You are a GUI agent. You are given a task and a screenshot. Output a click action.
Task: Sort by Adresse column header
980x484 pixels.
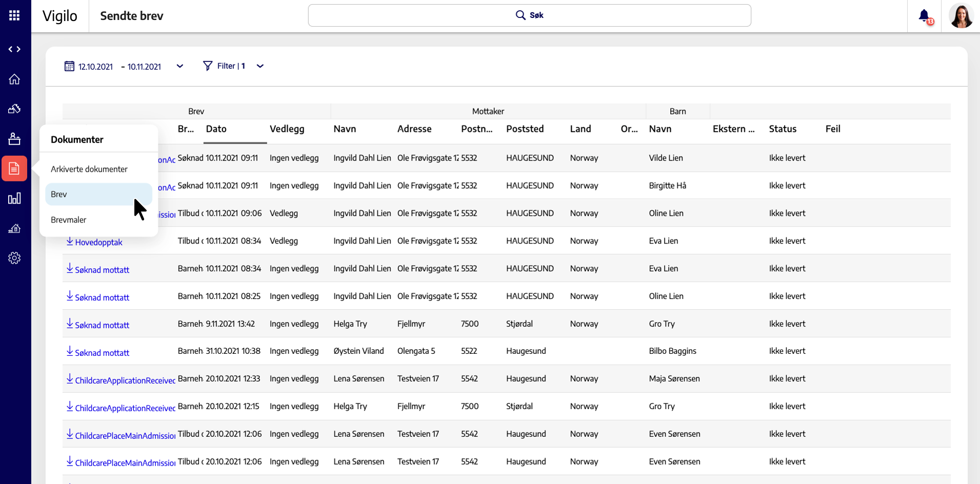pos(414,129)
